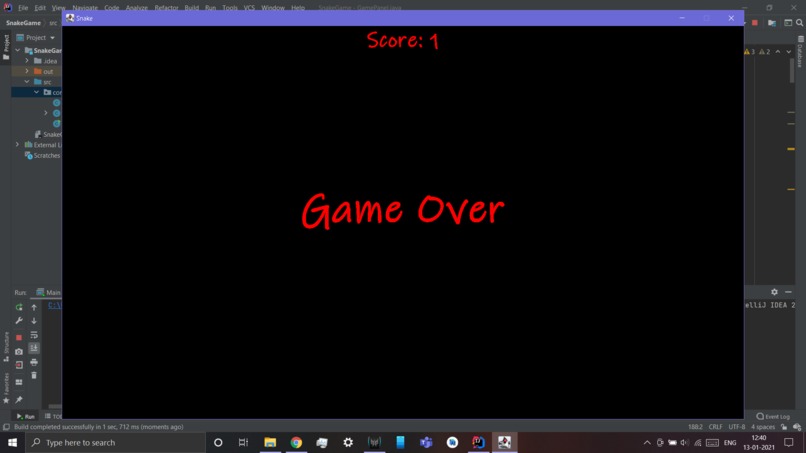Collapse the SnakeGame root node
This screenshot has width=806, height=453.
coord(18,50)
